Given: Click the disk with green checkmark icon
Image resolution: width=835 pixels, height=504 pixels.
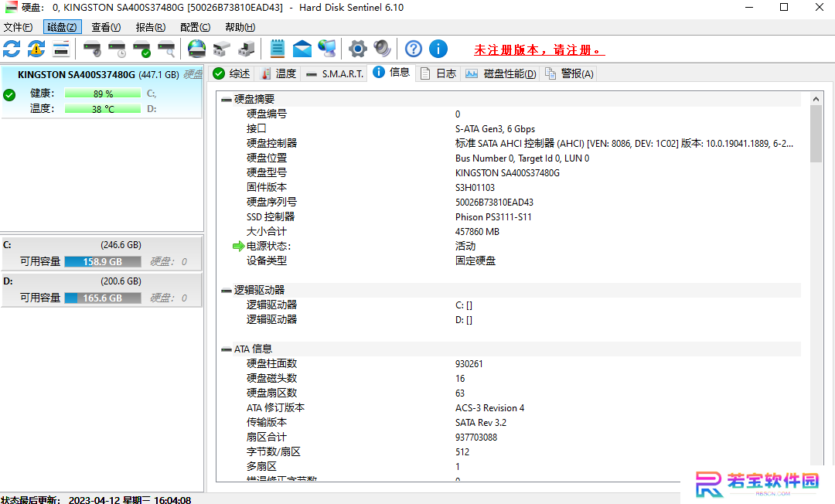Looking at the screenshot, I should 142,49.
